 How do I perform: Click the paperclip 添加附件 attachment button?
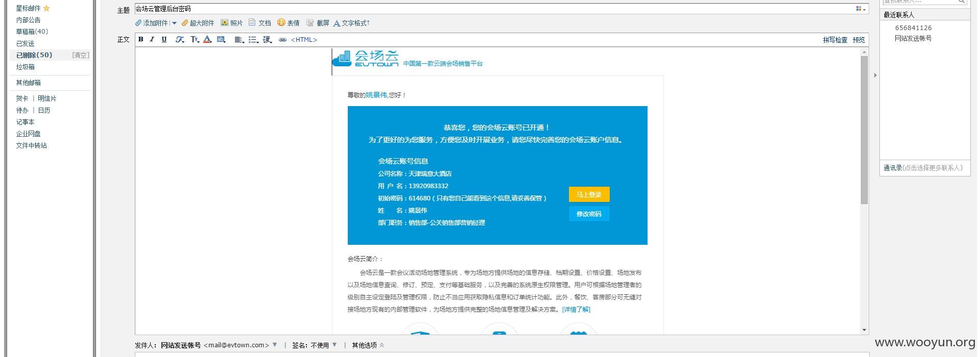click(152, 23)
